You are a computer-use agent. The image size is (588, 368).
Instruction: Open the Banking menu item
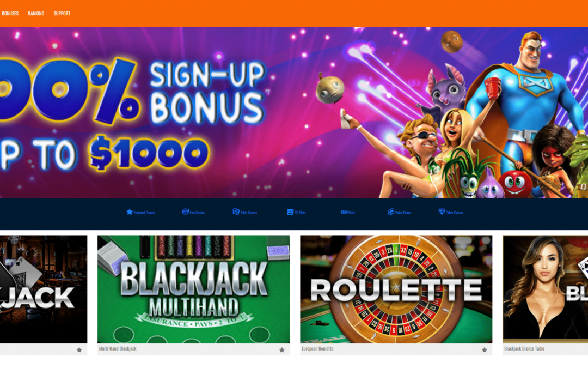click(36, 14)
